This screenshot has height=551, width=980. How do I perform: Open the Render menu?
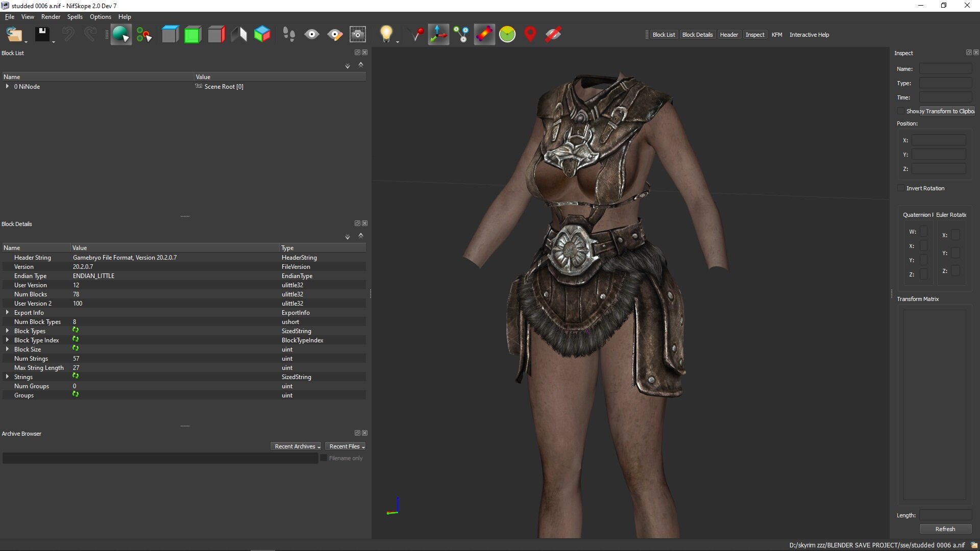pos(51,17)
